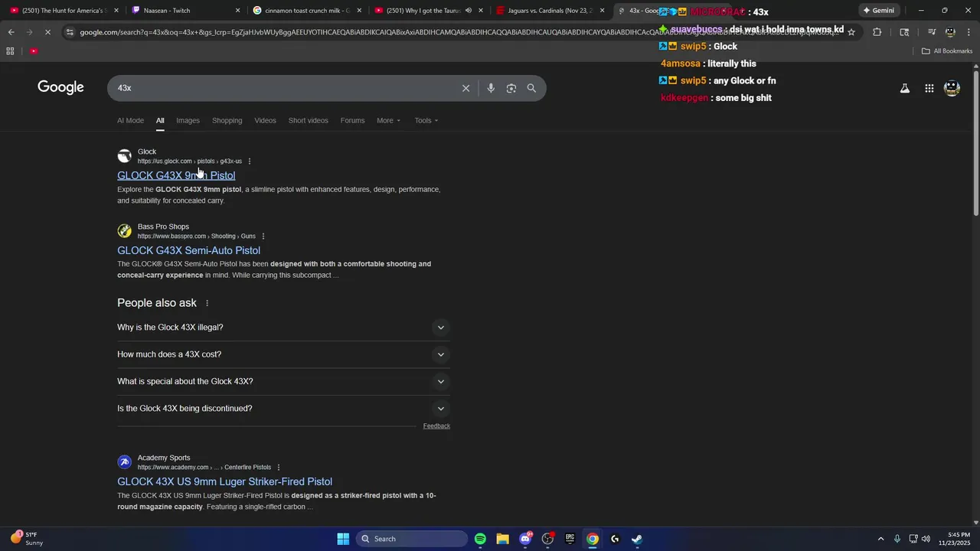Open the Google account avatar
980x551 pixels.
(x=952, y=88)
